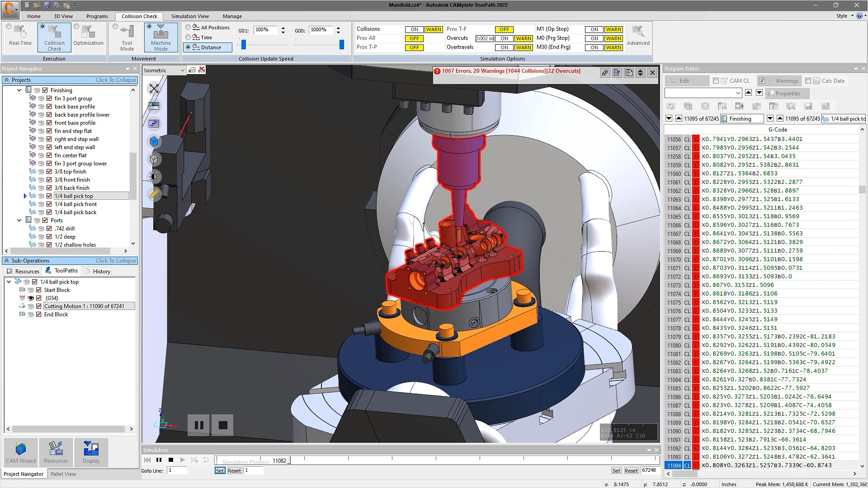Toggle Collisions ON warning button

(434, 28)
